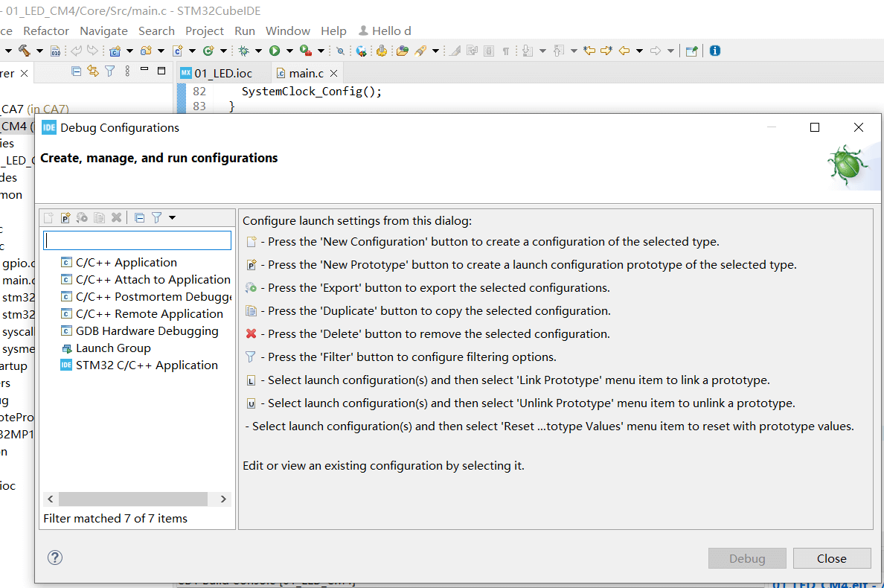Screen dimensions: 884x588
Task: Click Collapse All in the explorer panel
Action: (76, 71)
